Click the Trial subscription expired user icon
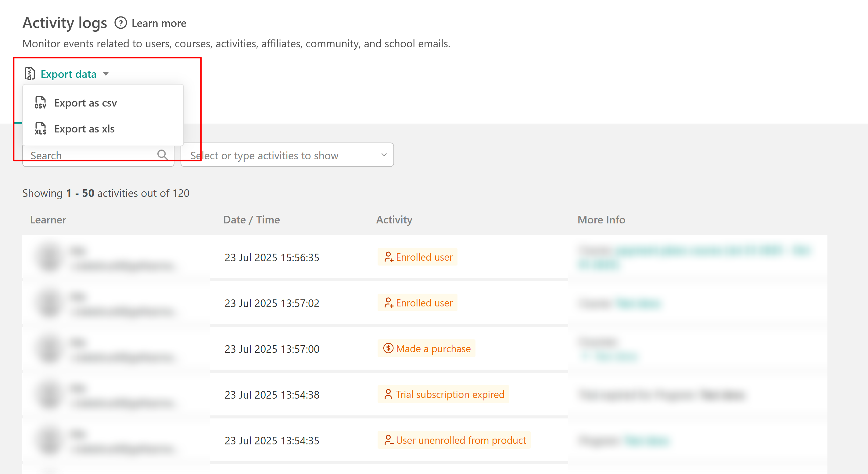The width and height of the screenshot is (868, 474). [x=388, y=394]
